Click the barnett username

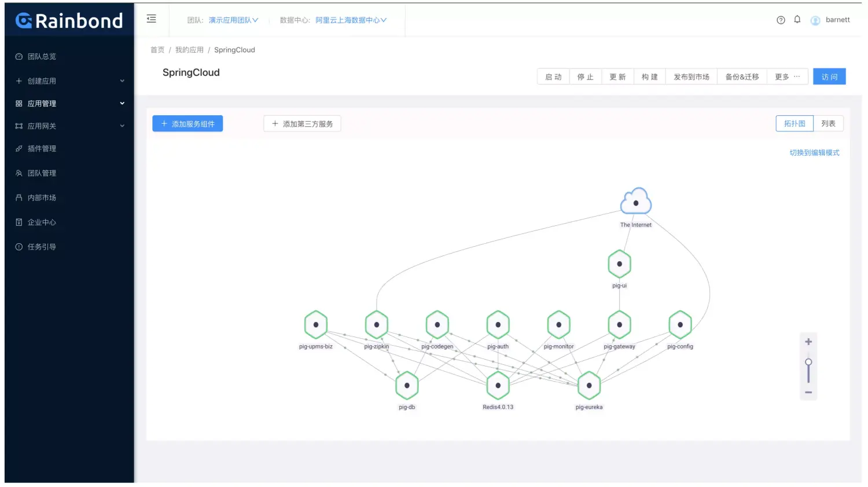(x=838, y=20)
